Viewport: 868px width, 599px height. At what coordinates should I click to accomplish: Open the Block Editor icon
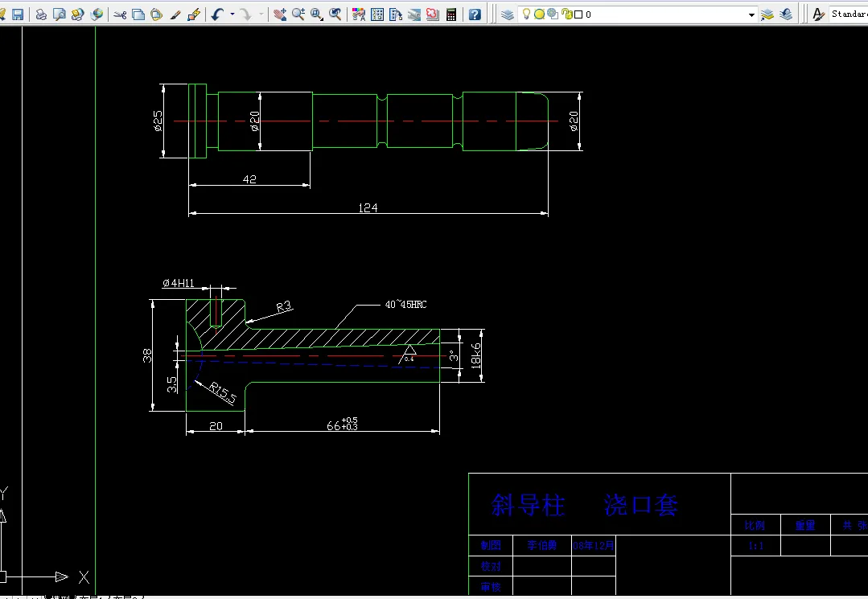(x=193, y=14)
